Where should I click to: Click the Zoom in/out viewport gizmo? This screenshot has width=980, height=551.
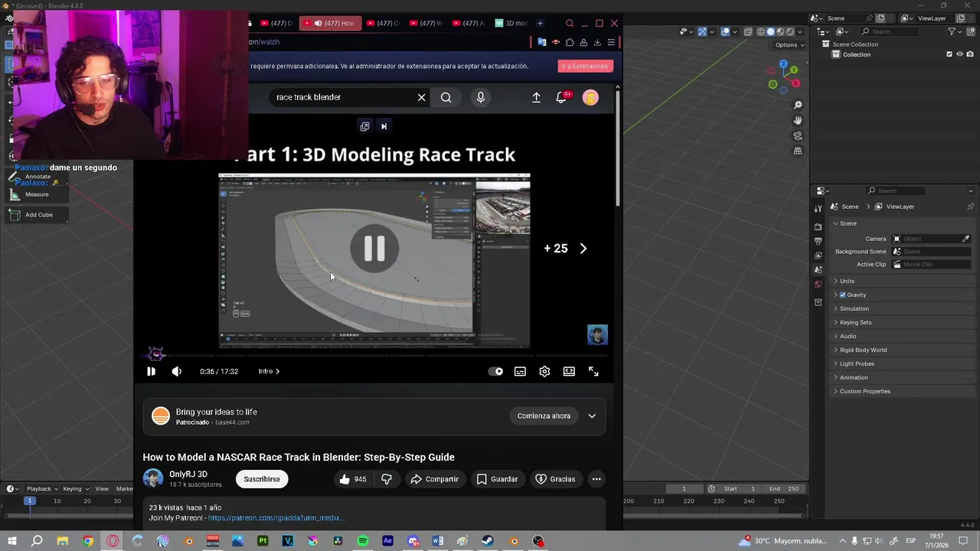(x=798, y=105)
